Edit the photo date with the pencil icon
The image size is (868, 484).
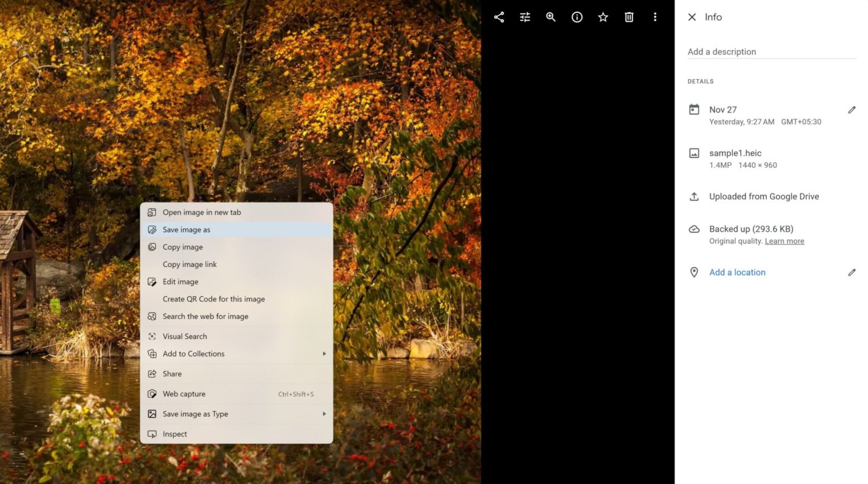pyautogui.click(x=852, y=110)
